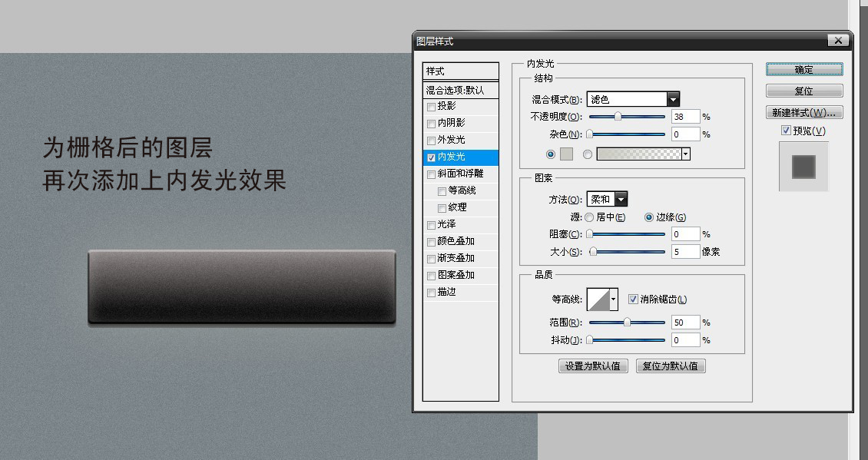
Task: Click the 新建样式 new style button
Action: pyautogui.click(x=804, y=113)
